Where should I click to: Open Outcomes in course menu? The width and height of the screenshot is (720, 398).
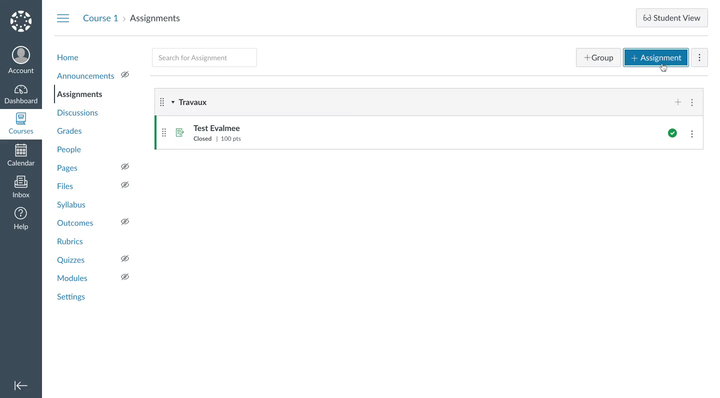[x=75, y=223]
